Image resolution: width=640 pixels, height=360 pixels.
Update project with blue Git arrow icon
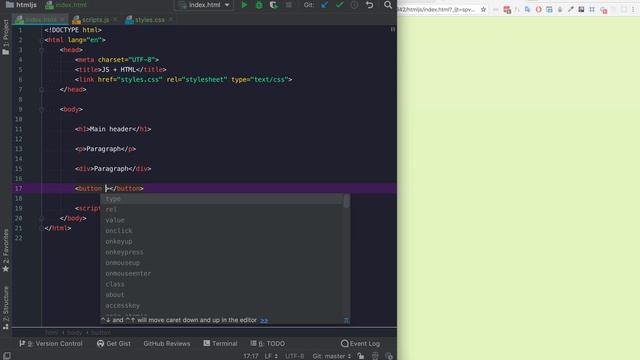pos(324,5)
